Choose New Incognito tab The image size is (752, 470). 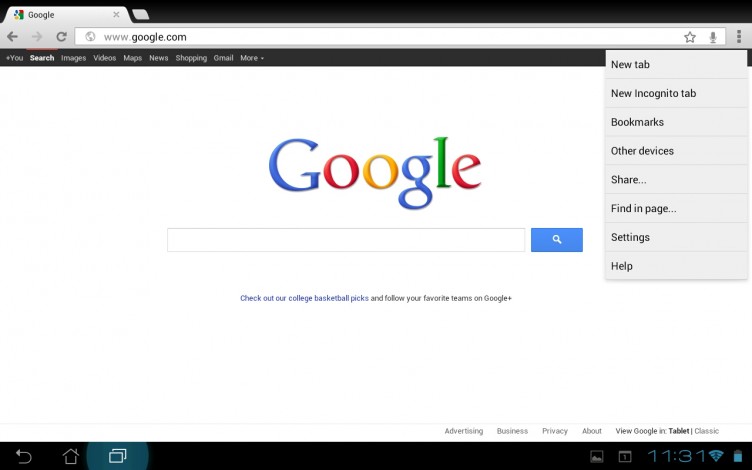pyautogui.click(x=676, y=93)
